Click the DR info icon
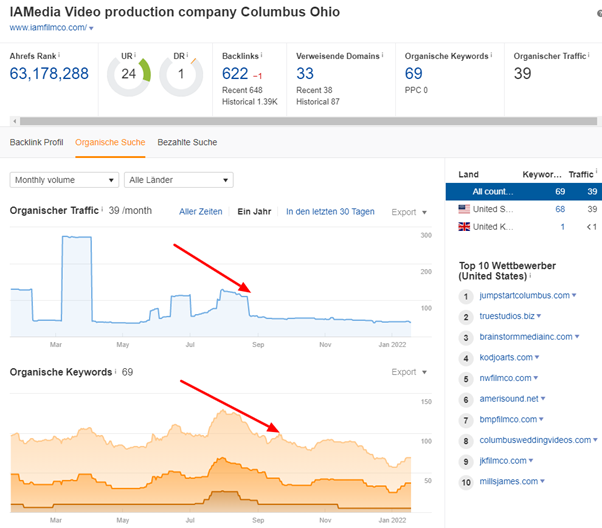The width and height of the screenshot is (602, 528). [187, 55]
